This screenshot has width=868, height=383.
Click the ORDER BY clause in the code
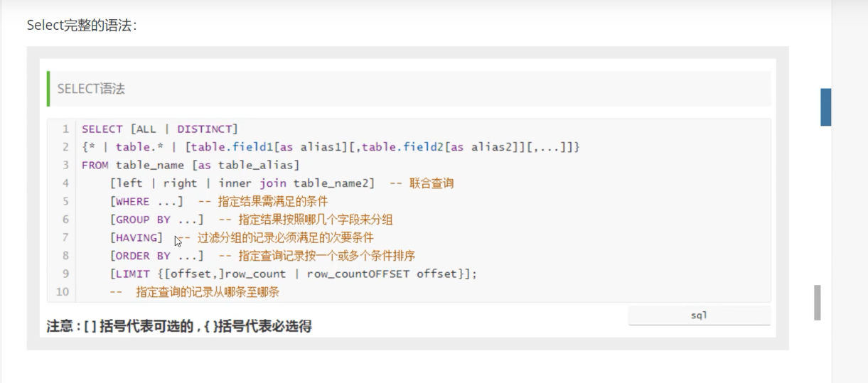point(143,256)
